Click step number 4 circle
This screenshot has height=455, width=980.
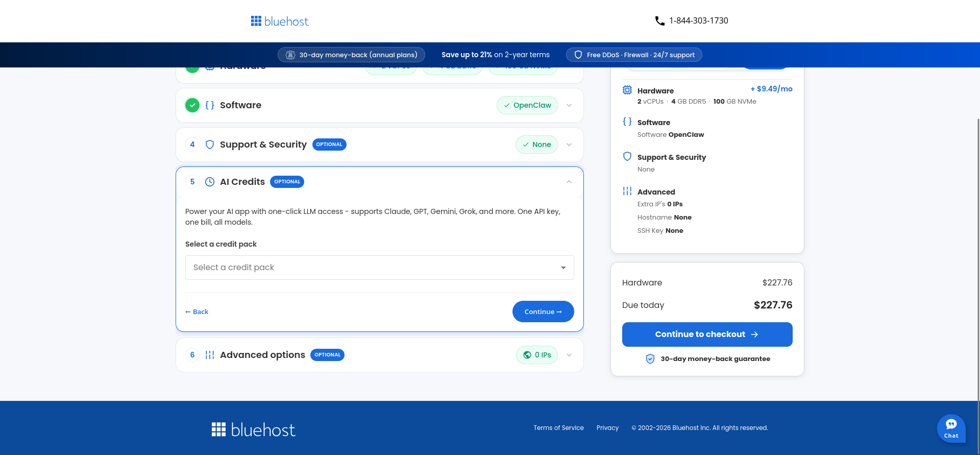pos(192,145)
